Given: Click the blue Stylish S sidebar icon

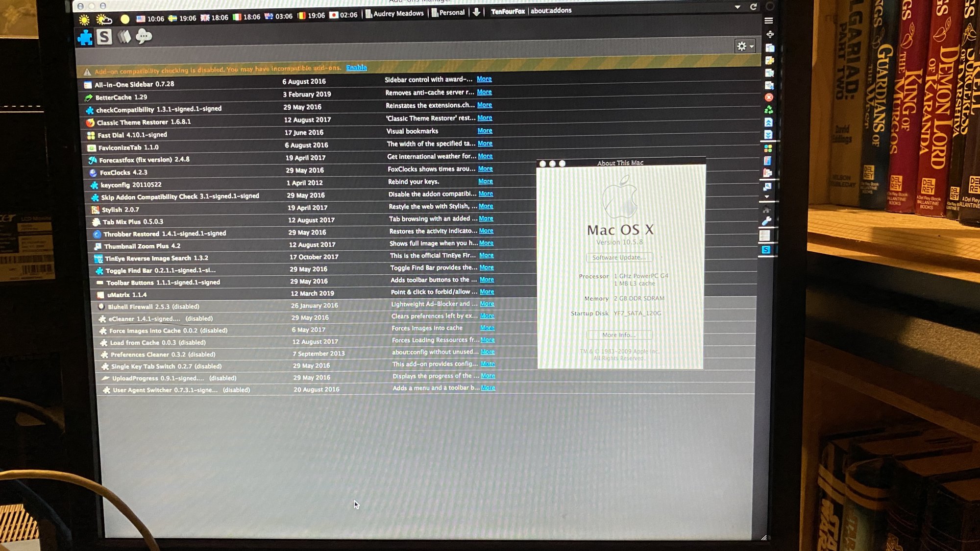Looking at the screenshot, I should [x=765, y=250].
